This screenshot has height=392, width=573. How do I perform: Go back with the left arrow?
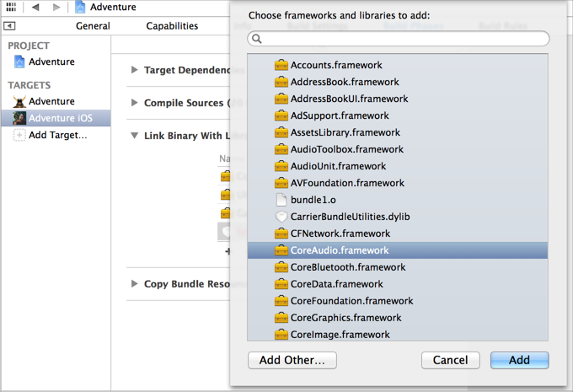35,7
